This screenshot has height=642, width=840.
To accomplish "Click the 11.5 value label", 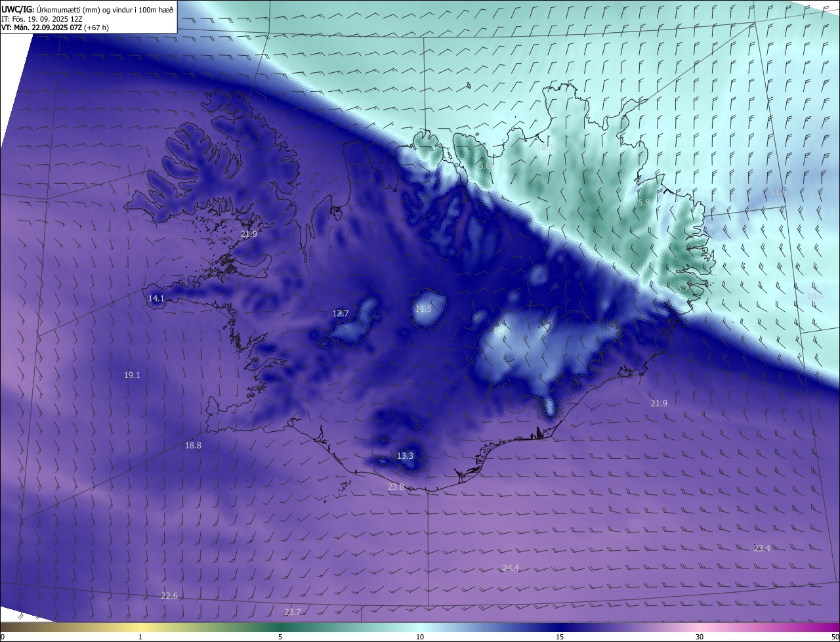I will [x=424, y=309].
